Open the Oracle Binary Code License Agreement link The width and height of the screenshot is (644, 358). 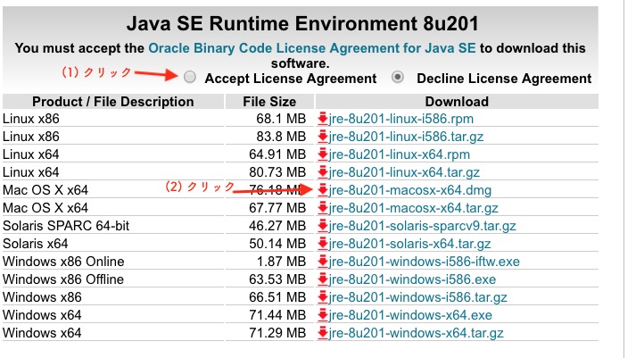point(311,48)
